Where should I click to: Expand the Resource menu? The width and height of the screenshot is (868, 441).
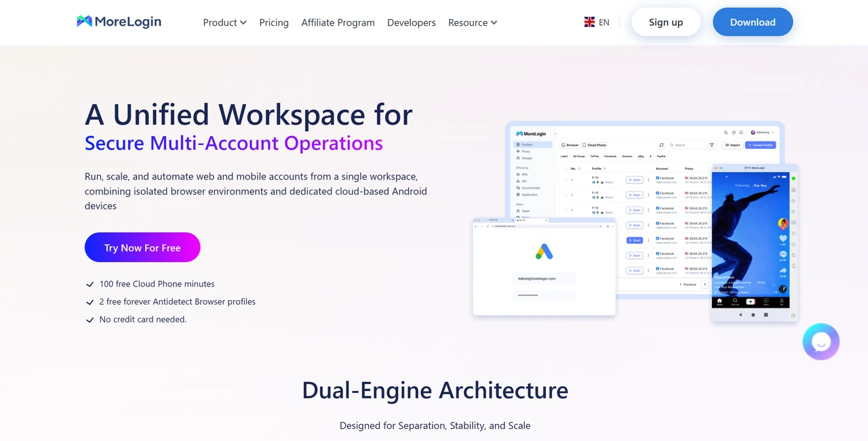pos(473,22)
